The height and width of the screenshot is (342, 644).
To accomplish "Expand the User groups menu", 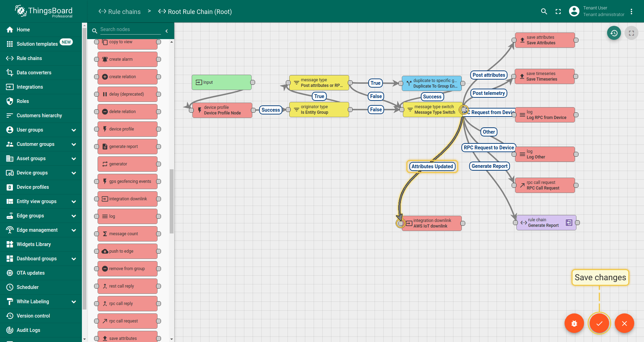I will (x=74, y=130).
